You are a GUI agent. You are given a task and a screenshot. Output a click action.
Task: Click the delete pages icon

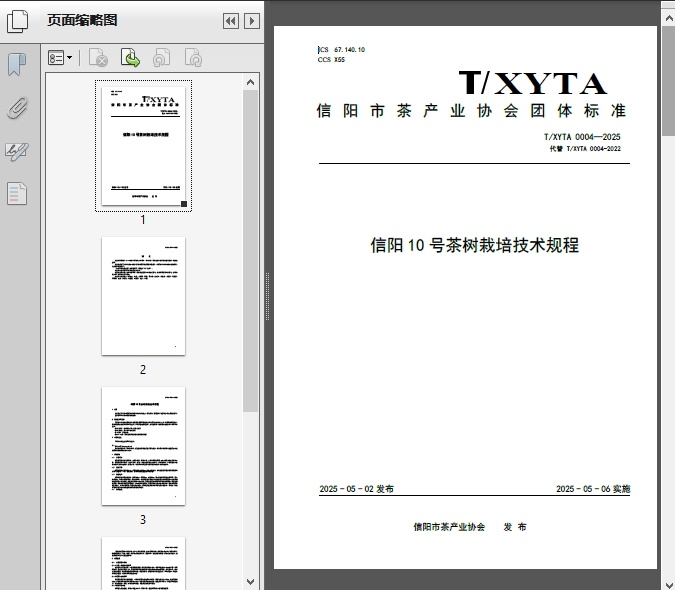click(98, 59)
